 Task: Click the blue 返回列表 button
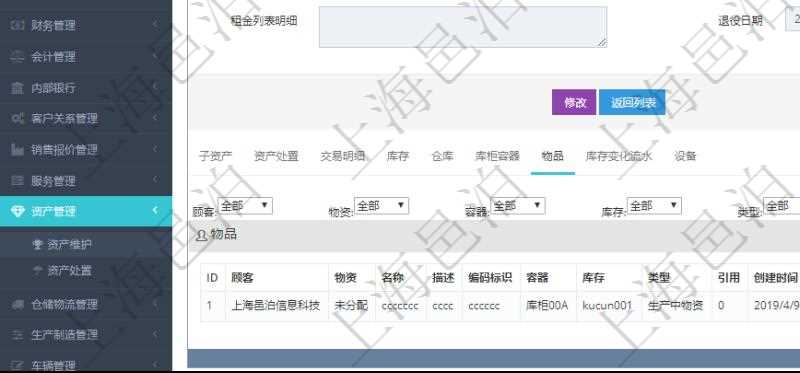[x=632, y=103]
